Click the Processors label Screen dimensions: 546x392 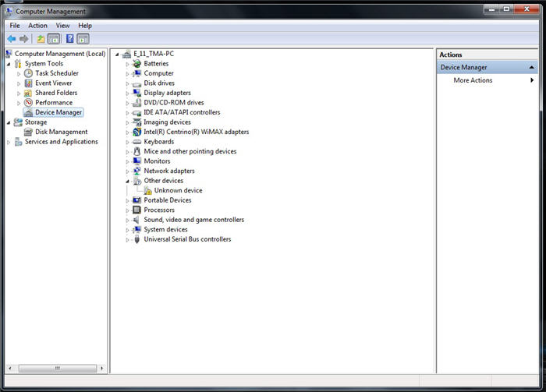159,210
